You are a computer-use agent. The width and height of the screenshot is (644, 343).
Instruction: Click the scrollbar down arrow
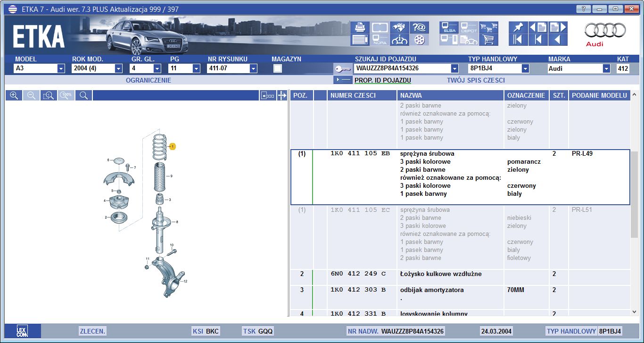[635, 312]
